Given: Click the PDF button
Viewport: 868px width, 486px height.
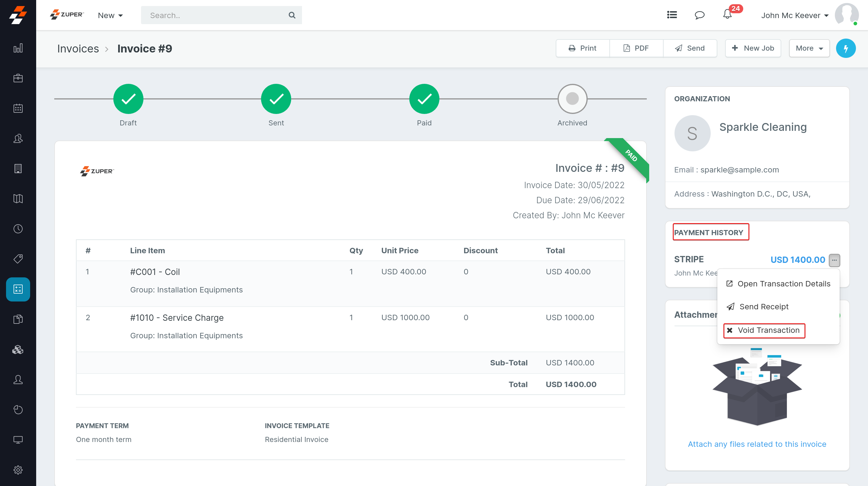Looking at the screenshot, I should click(x=636, y=48).
